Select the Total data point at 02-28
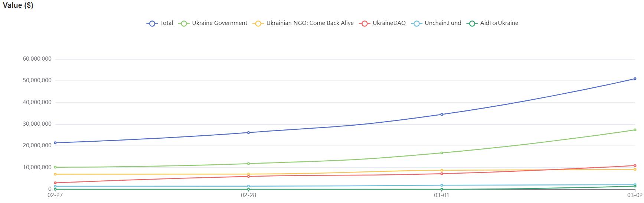Image resolution: width=644 pixels, height=203 pixels. click(x=248, y=133)
